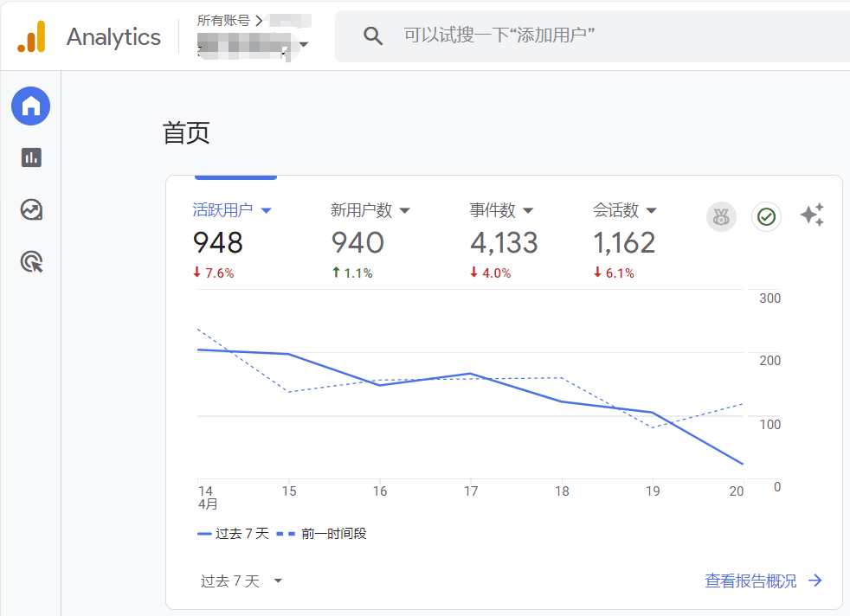Click the medal badge icon
Screen dimensions: 850x616
[721, 217]
